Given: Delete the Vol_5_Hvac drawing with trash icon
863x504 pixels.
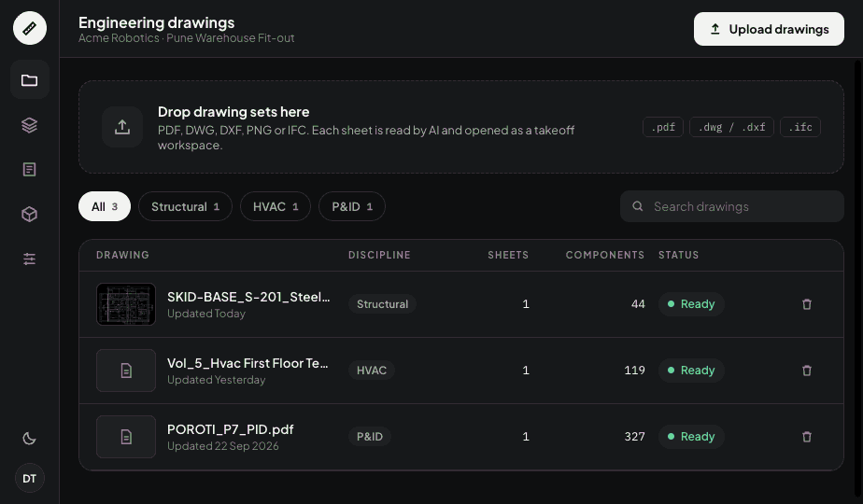Looking at the screenshot, I should (x=807, y=371).
